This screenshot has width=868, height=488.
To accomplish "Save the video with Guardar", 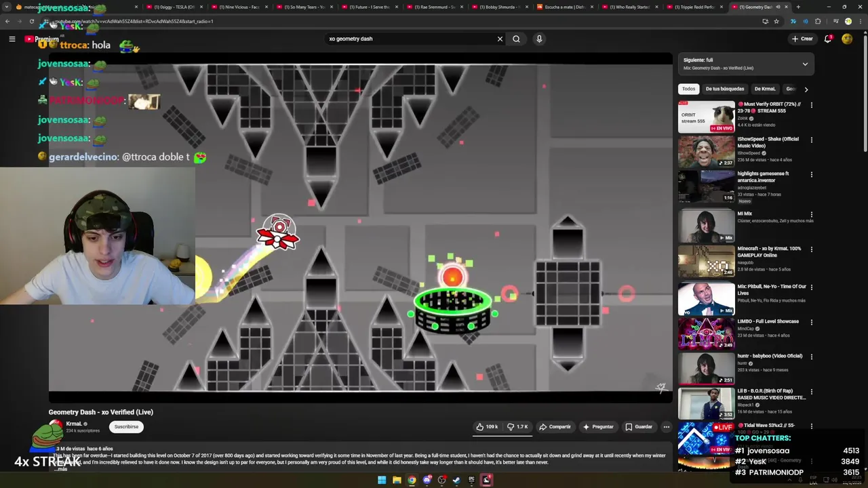I will (x=639, y=427).
